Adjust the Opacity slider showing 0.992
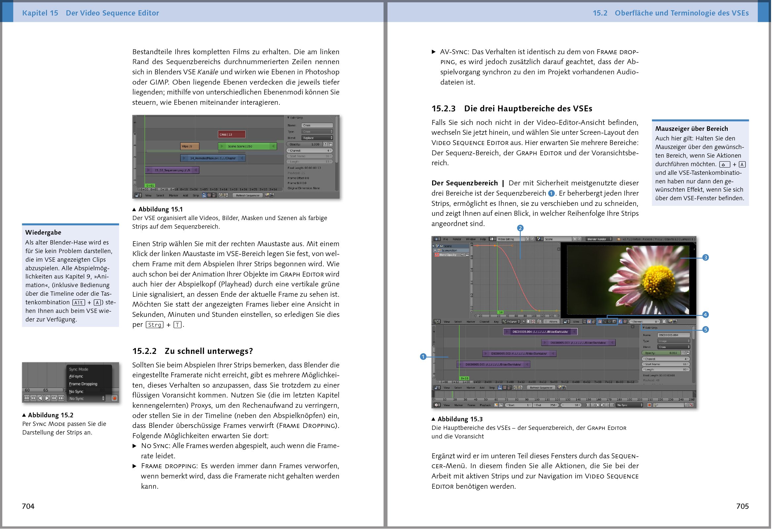 (x=661, y=353)
